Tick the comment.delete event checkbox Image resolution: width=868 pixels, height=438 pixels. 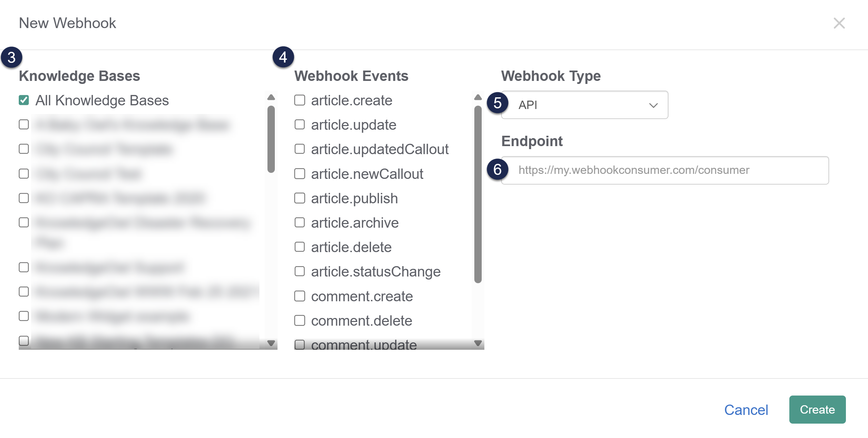click(300, 321)
